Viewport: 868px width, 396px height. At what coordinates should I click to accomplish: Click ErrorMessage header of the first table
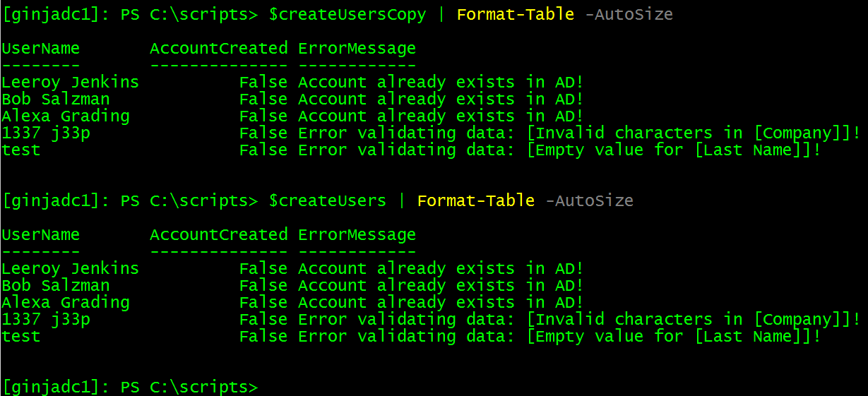[357, 49]
